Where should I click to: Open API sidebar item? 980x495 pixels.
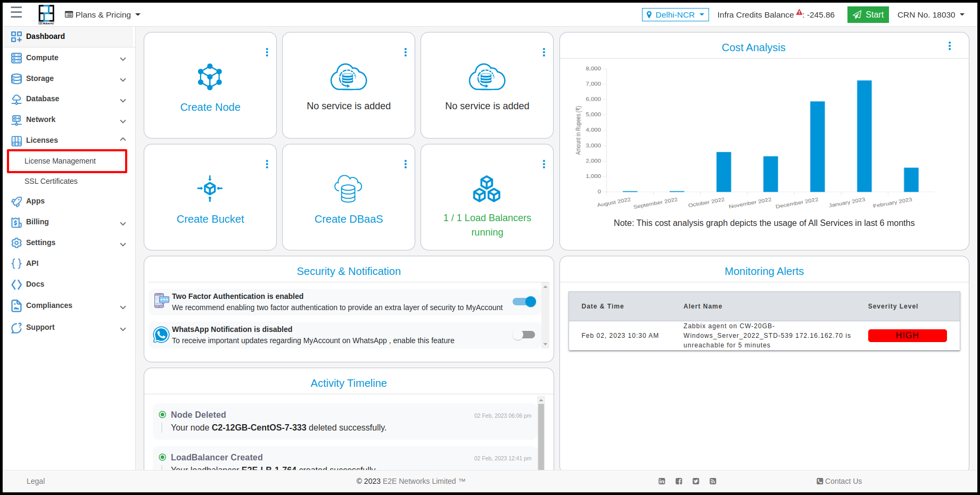click(x=32, y=263)
